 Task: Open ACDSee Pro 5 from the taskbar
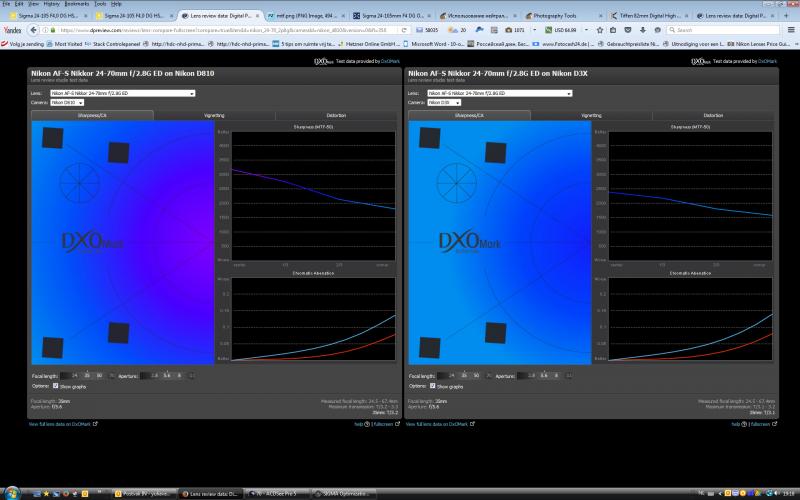pyautogui.click(x=277, y=493)
